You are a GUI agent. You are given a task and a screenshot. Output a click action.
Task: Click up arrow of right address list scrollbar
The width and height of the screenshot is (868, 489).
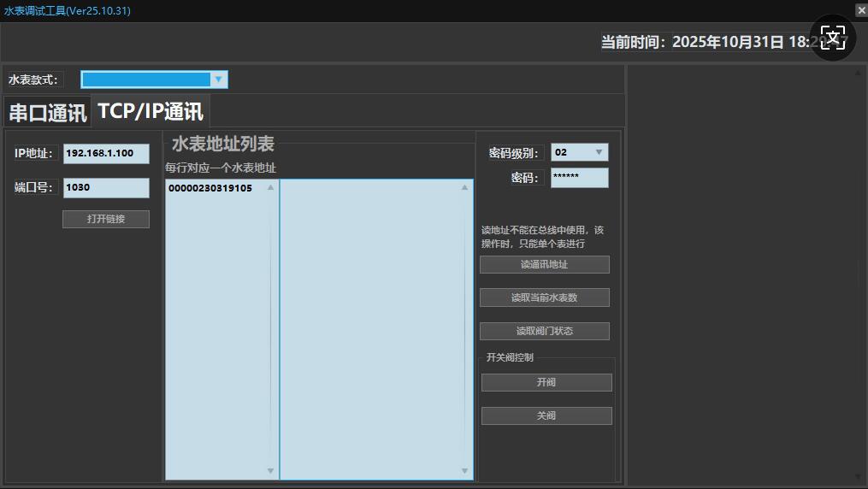(x=465, y=186)
